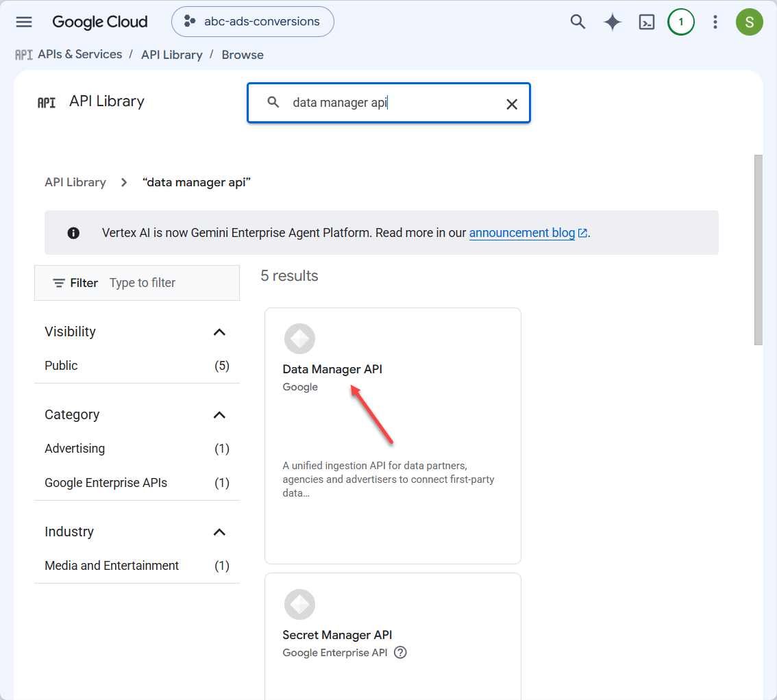Click the Google provider label under Data Manager API
This screenshot has width=777, height=700.
pyautogui.click(x=300, y=387)
